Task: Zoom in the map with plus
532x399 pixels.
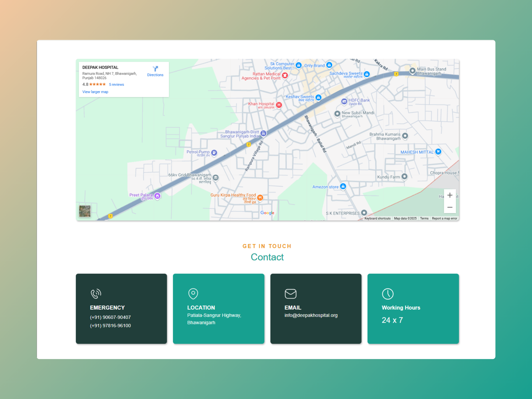Action: (450, 195)
